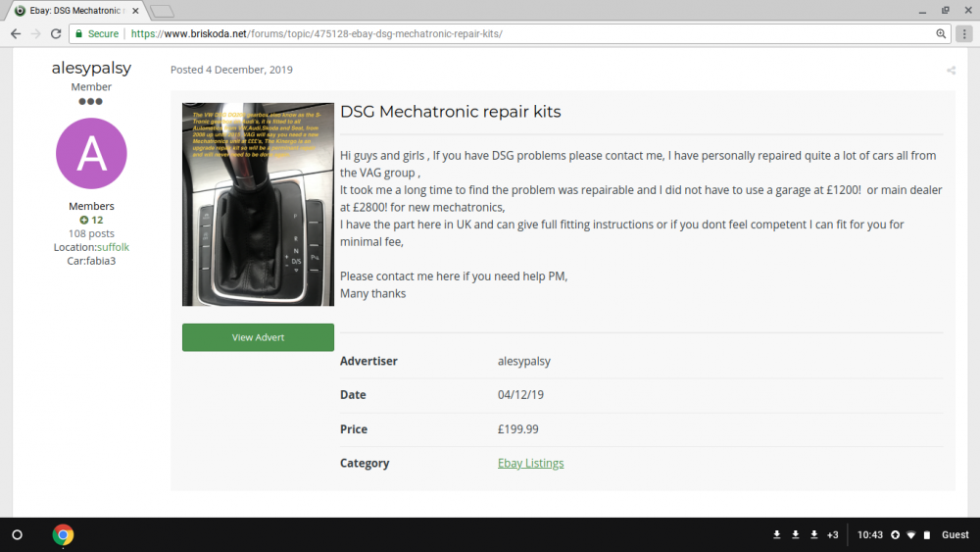
Task: Click the browser forward arrow
Action: click(x=35, y=33)
